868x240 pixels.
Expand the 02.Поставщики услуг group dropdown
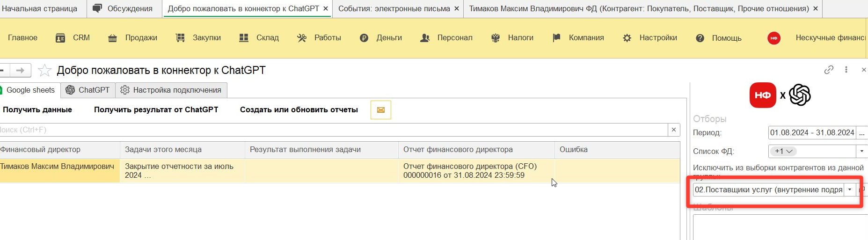pyautogui.click(x=850, y=190)
